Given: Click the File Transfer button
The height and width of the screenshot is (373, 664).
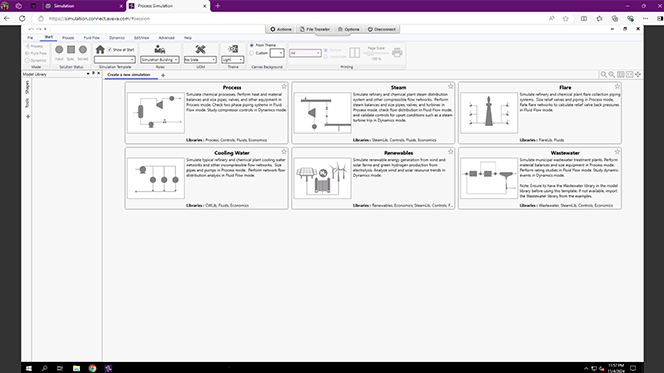Looking at the screenshot, I should click(315, 29).
